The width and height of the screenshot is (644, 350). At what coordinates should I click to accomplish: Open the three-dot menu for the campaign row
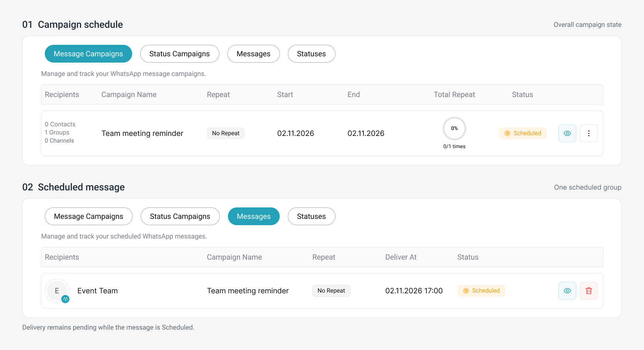(x=588, y=133)
